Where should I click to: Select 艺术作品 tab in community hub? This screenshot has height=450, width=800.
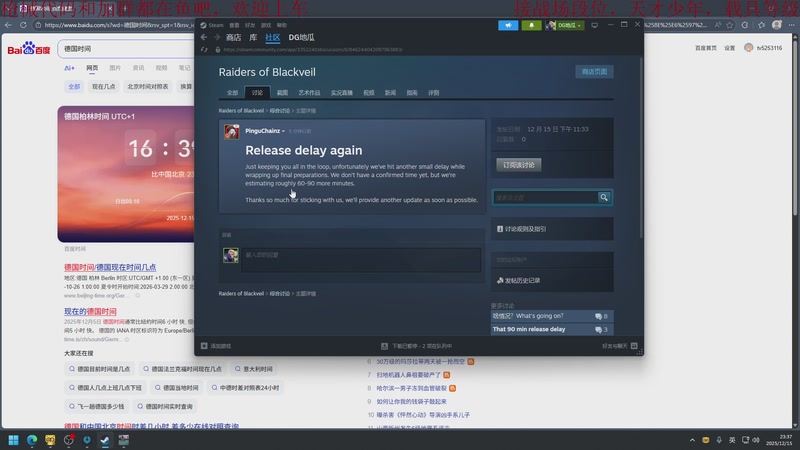[309, 92]
